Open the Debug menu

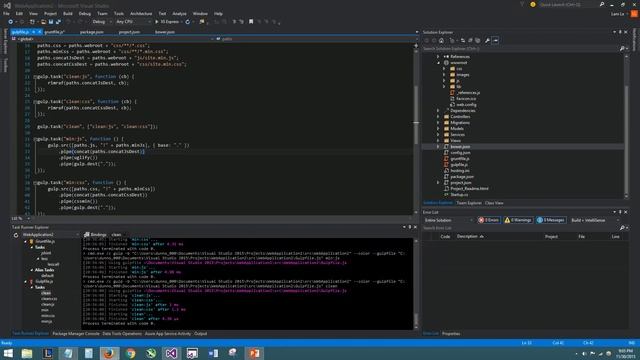(85, 13)
